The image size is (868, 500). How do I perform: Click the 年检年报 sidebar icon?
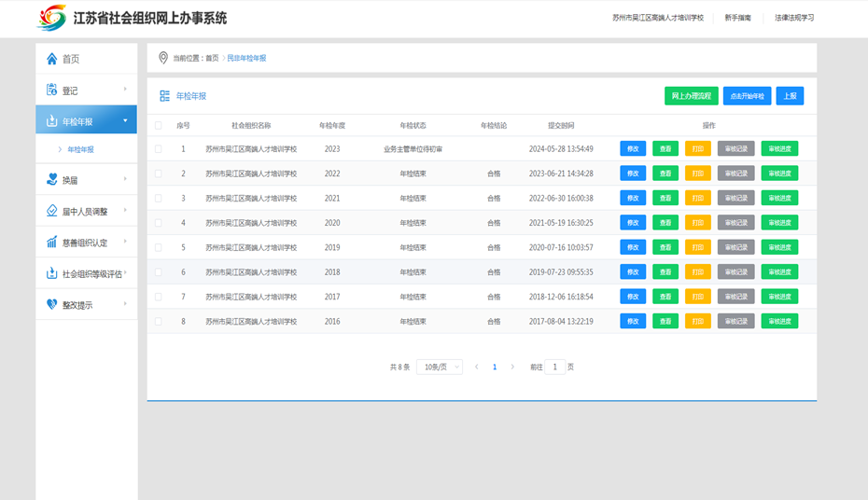pyautogui.click(x=51, y=120)
